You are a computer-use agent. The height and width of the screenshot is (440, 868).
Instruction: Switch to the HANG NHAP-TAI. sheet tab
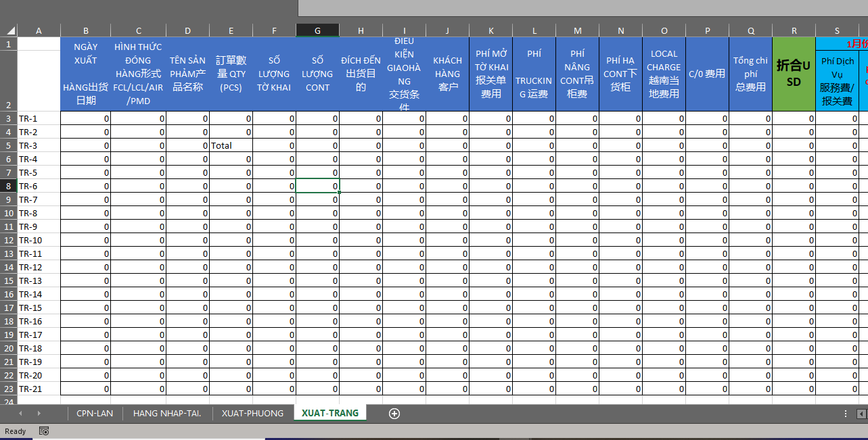[167, 414]
